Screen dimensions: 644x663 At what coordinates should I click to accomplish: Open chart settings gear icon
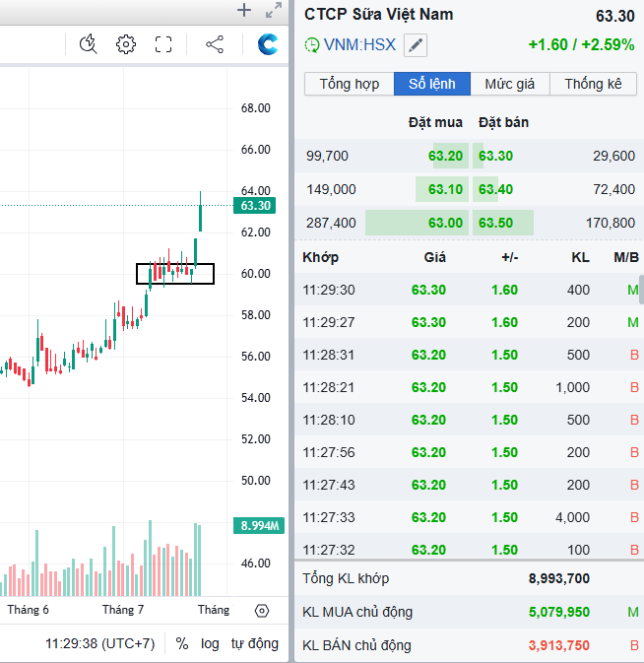click(x=125, y=44)
